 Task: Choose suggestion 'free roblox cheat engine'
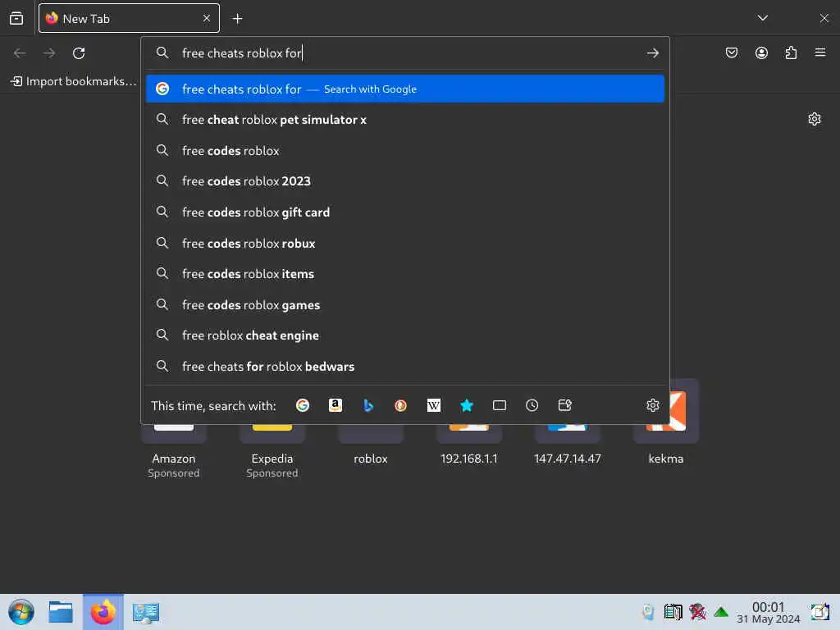pos(405,336)
